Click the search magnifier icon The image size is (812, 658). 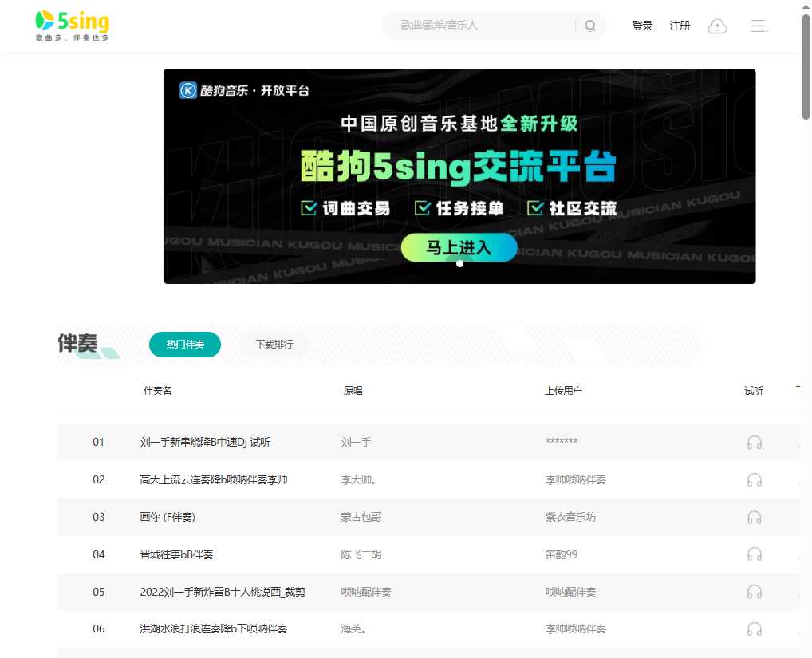point(589,26)
